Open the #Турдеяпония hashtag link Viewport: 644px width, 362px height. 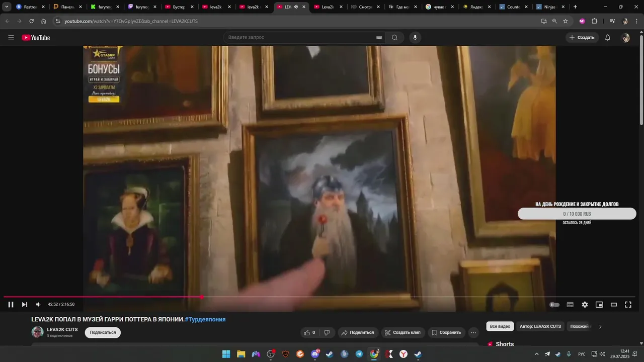pyautogui.click(x=205, y=319)
